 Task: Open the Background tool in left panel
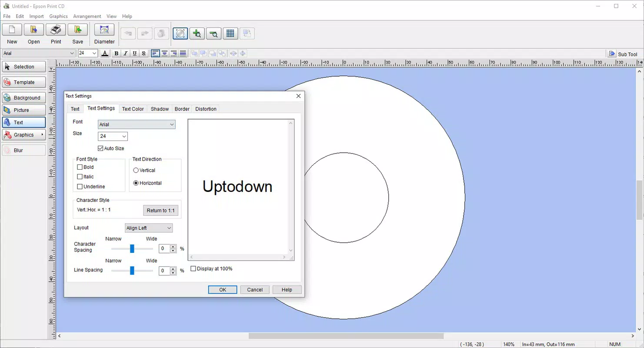point(24,98)
